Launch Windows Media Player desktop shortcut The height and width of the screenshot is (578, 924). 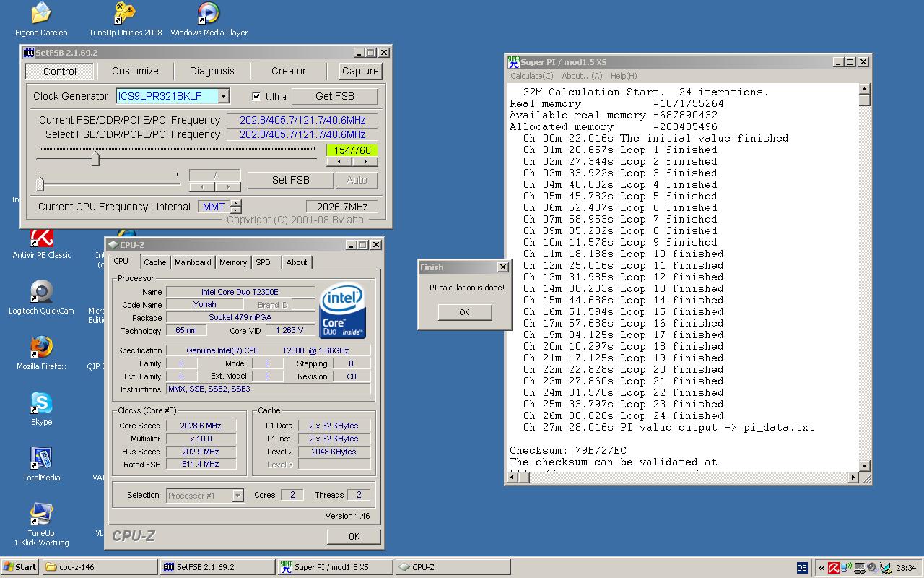point(209,20)
